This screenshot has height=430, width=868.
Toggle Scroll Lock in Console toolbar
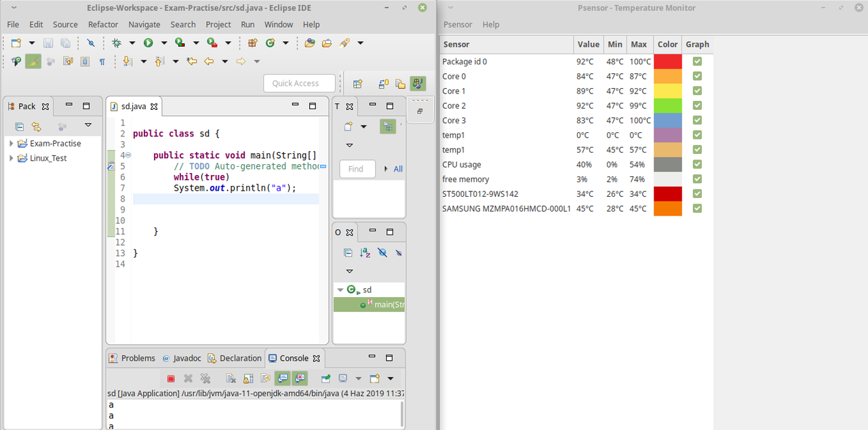click(248, 378)
